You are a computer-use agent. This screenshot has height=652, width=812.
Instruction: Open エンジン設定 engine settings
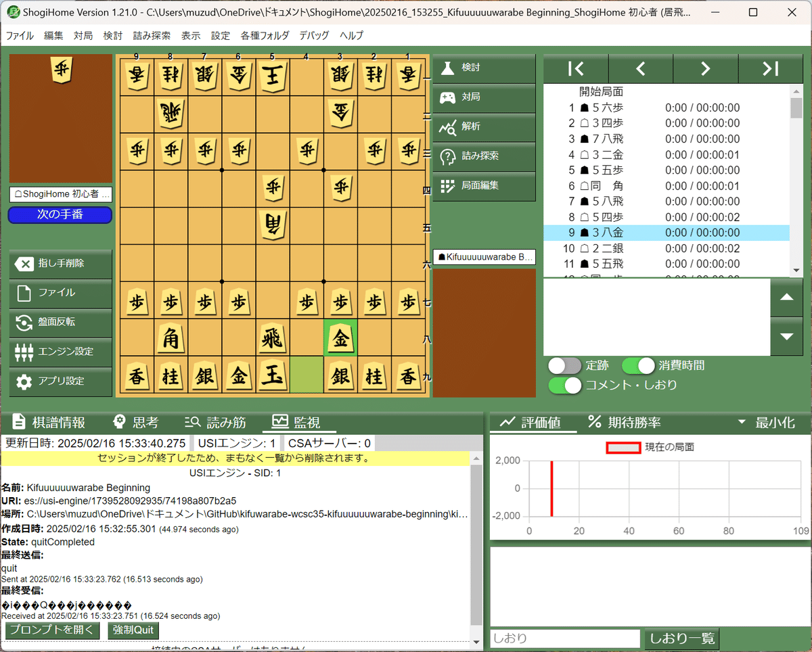(61, 352)
